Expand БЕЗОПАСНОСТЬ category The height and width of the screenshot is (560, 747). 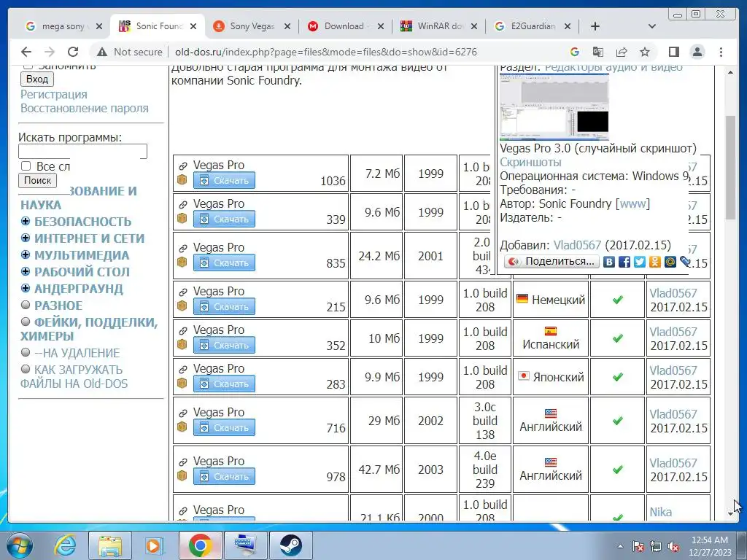[26, 222]
